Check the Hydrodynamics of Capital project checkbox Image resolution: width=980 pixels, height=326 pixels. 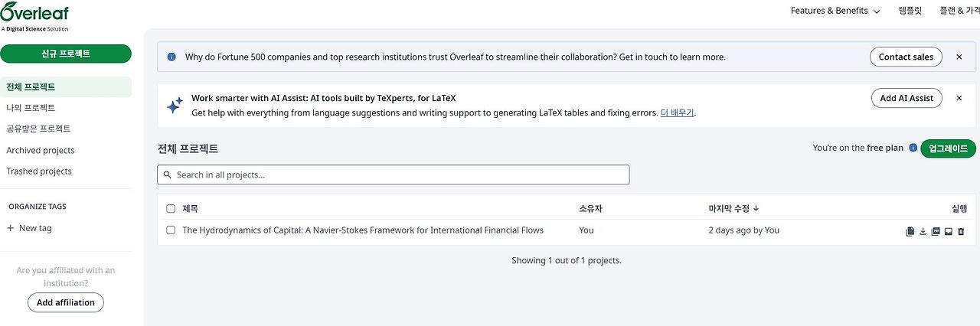(171, 230)
